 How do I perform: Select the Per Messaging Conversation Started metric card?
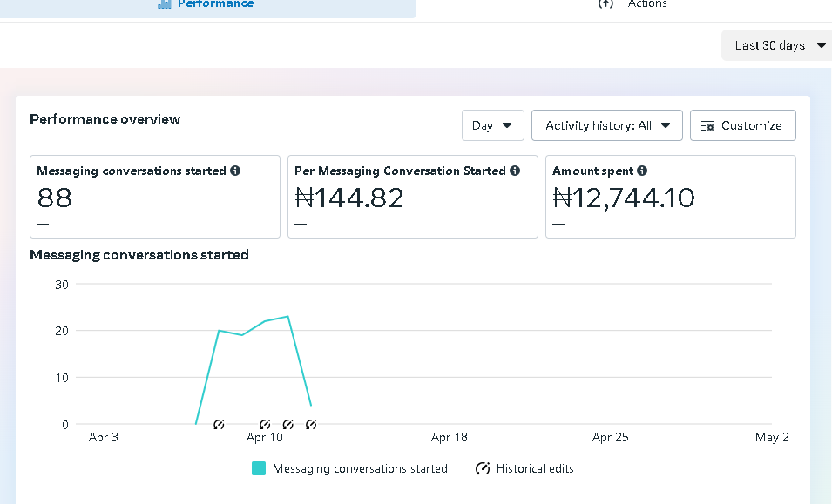pos(413,197)
